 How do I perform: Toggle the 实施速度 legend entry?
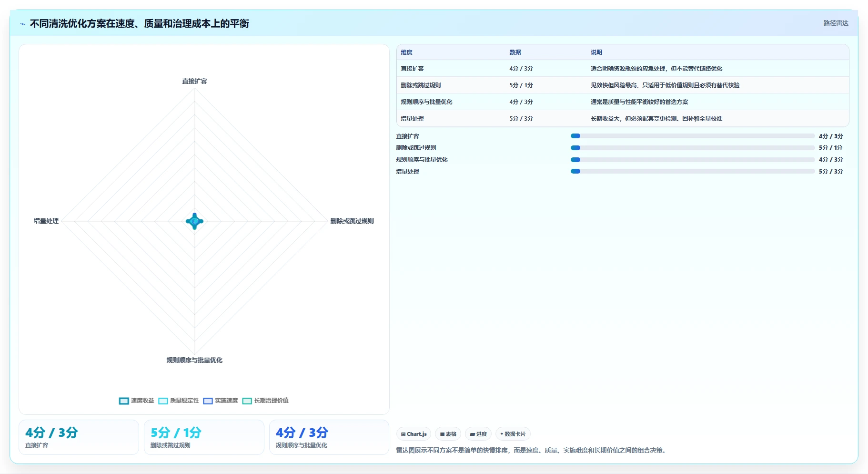click(221, 401)
